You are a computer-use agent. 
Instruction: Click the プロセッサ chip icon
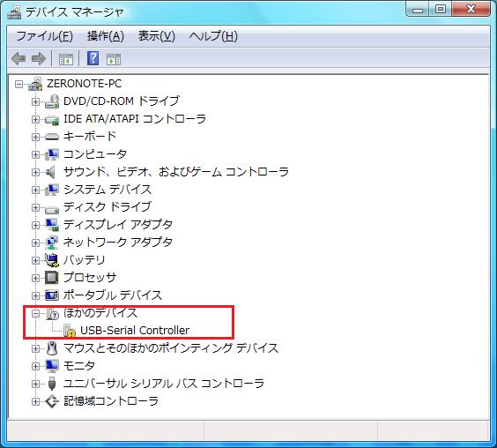pos(52,278)
